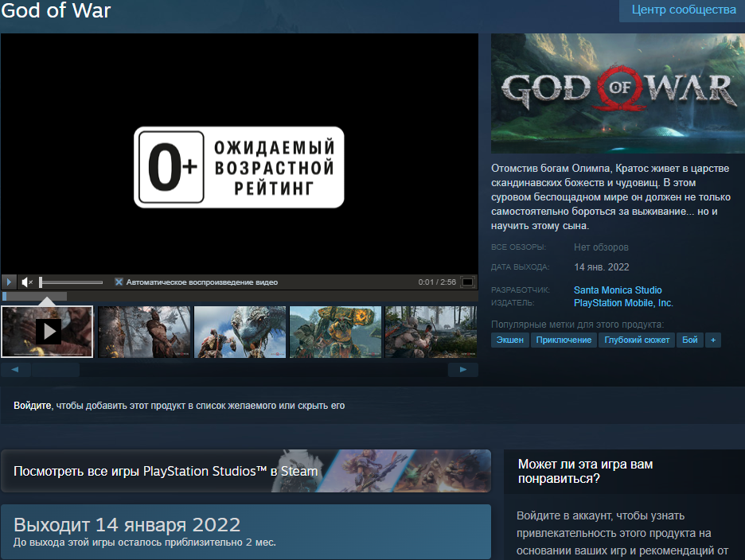Image resolution: width=745 pixels, height=560 pixels.
Task: Click the thumbnail strip scrollbar handle
Action: (x=55, y=370)
